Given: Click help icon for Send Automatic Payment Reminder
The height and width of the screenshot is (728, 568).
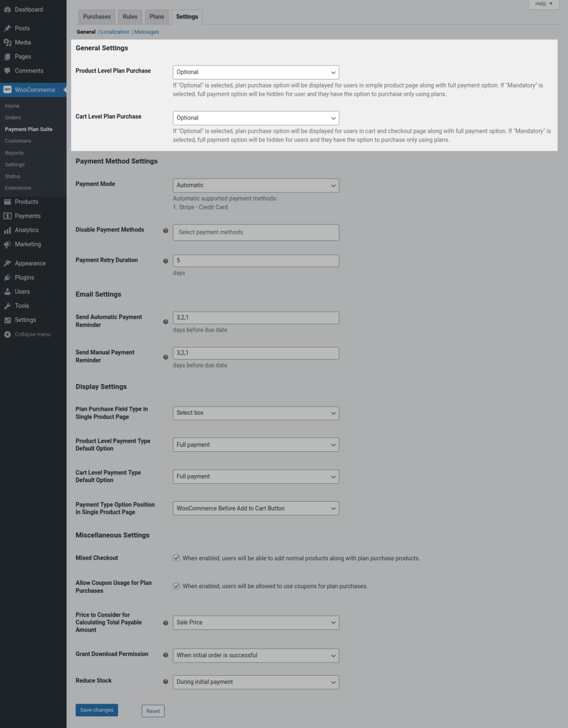Looking at the screenshot, I should click(x=166, y=321).
